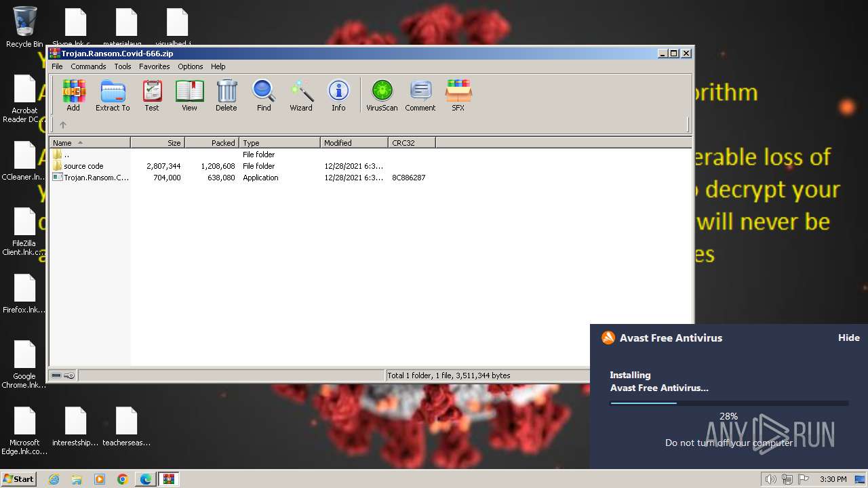Click the Avast installation progress bar

click(x=729, y=403)
